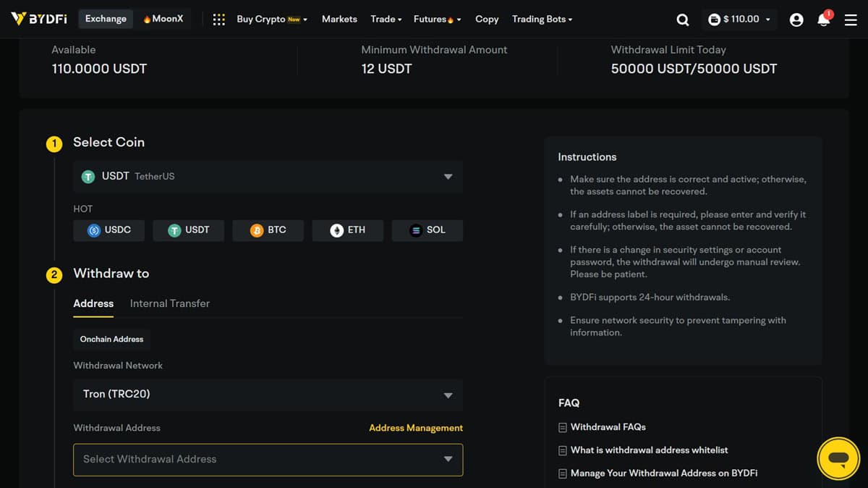This screenshot has width=868, height=488.
Task: Choose the SOL hot coin button
Action: [x=427, y=230]
